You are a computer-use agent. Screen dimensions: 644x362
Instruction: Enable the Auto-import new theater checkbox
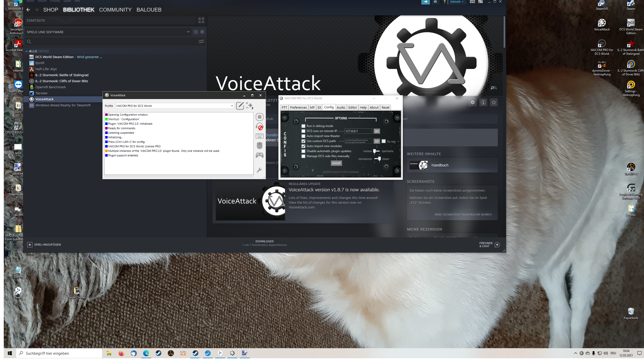point(303,136)
